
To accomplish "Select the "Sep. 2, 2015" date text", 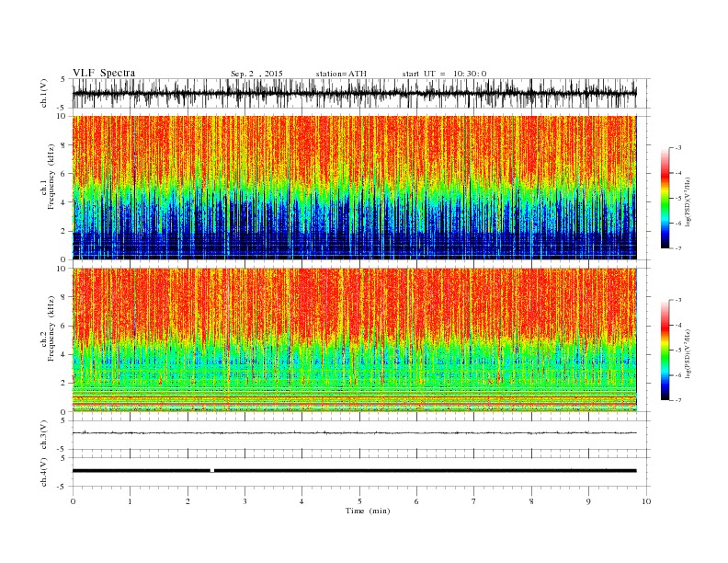I will click(x=256, y=74).
